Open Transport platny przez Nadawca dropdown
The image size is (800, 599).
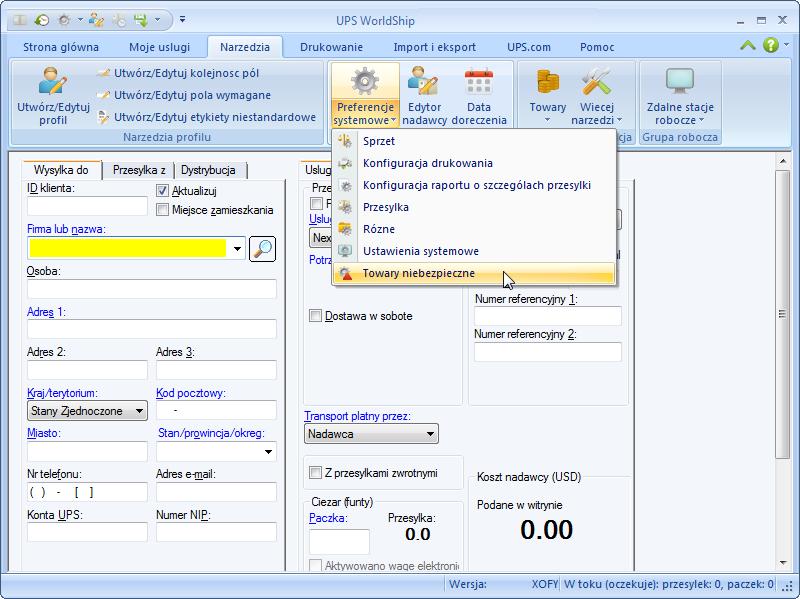(371, 434)
